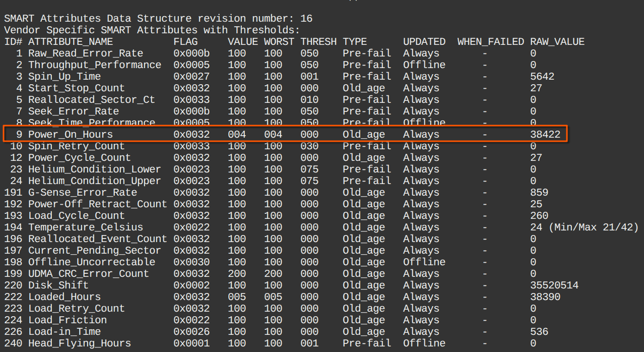This screenshot has width=644, height=352.
Task: Click the THRESH column header
Action: [x=318, y=42]
